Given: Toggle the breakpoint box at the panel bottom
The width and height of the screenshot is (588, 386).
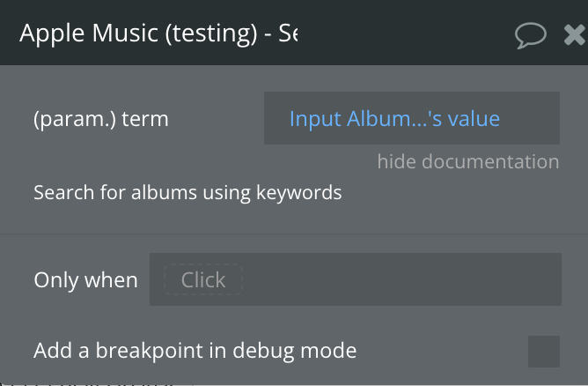Looking at the screenshot, I should coord(544,352).
